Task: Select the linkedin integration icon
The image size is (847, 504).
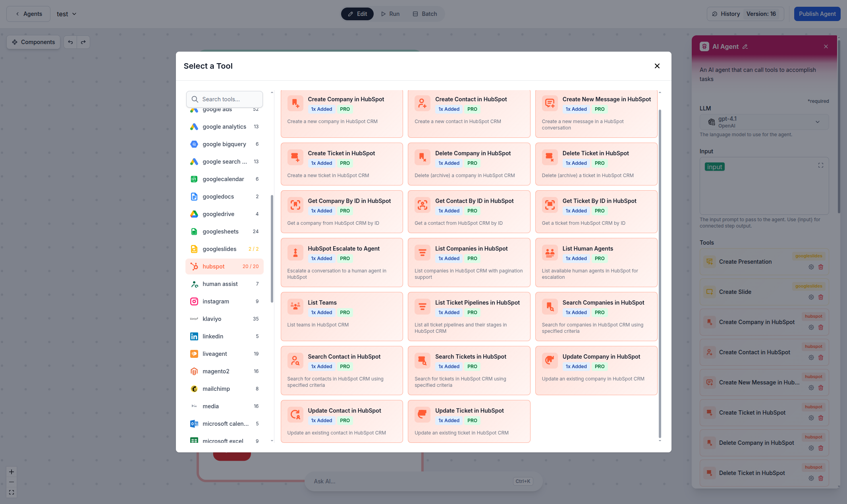Action: pos(194,336)
